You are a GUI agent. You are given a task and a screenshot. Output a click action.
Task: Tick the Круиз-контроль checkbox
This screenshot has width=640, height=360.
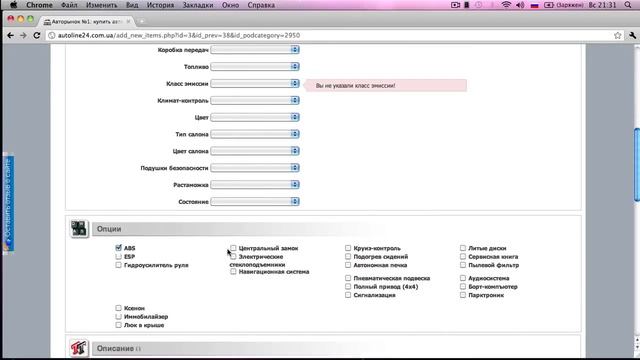coord(348,248)
